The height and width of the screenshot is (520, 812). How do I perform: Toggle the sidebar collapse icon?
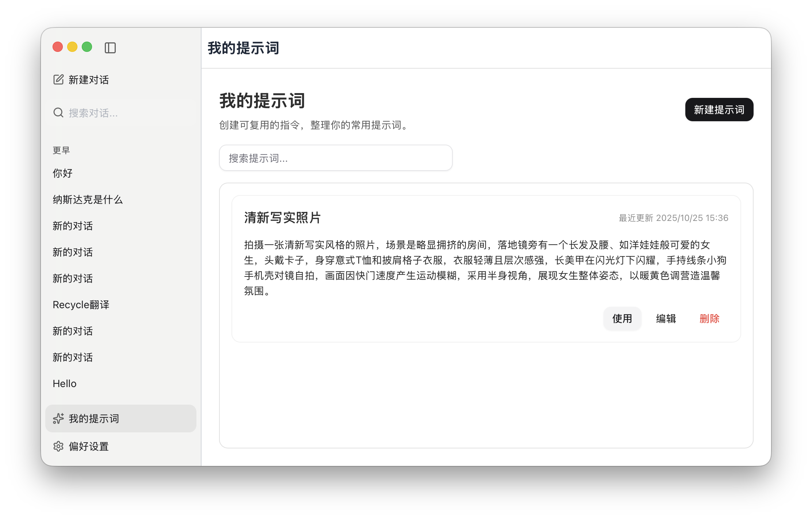click(111, 48)
